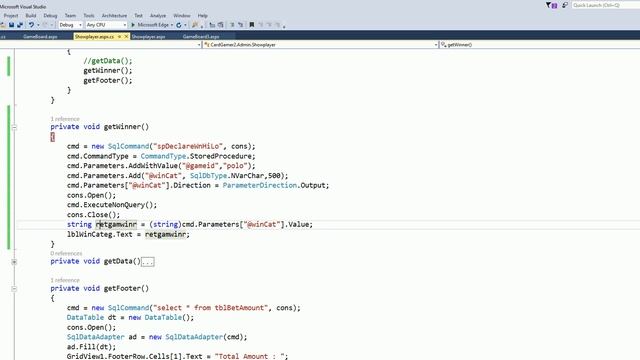Click 'lblWinCateg.Text' in the code
Viewport: 640px width, 360px height.
coord(100,234)
